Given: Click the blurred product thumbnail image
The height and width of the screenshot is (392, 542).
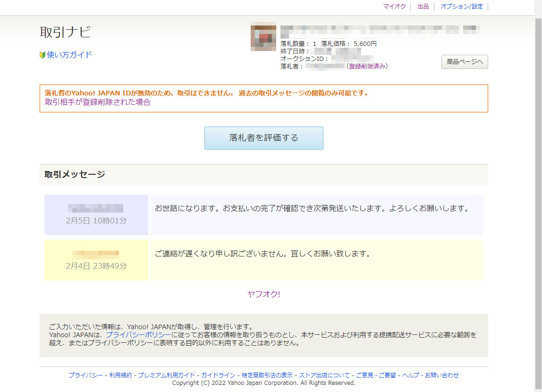Looking at the screenshot, I should 263,36.
